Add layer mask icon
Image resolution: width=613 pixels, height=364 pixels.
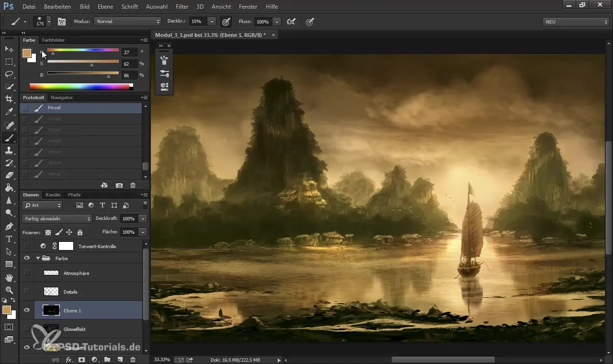pyautogui.click(x=81, y=359)
